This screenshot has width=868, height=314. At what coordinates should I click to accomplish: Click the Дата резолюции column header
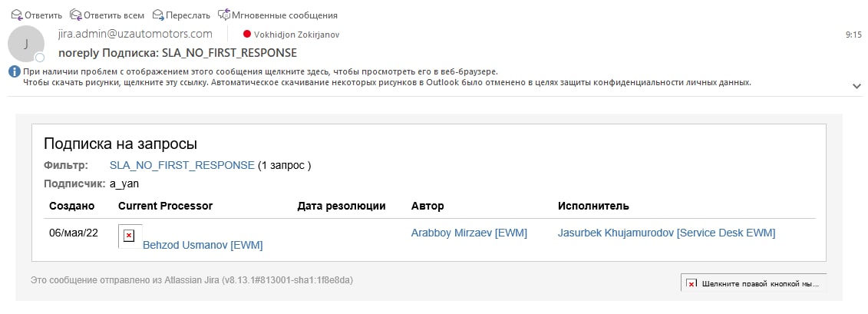(342, 206)
